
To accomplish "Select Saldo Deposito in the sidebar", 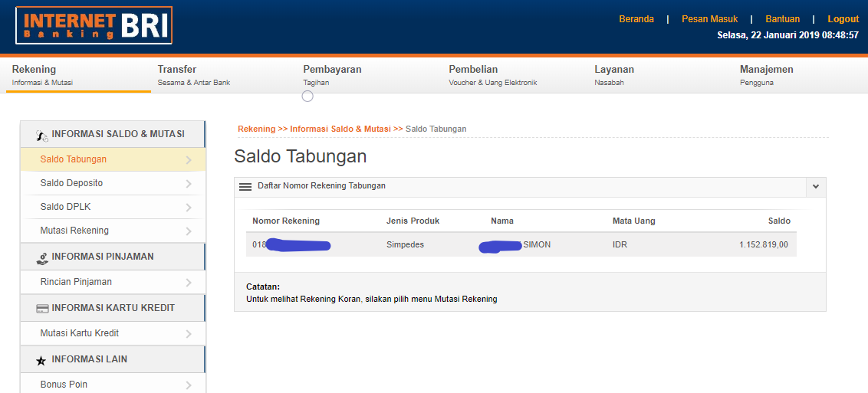I will tap(113, 184).
